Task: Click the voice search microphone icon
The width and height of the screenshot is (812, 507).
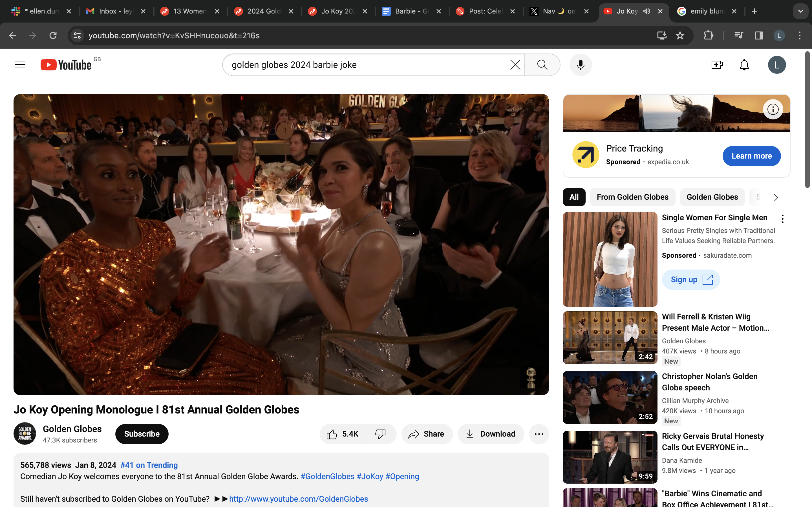Action: tap(581, 65)
